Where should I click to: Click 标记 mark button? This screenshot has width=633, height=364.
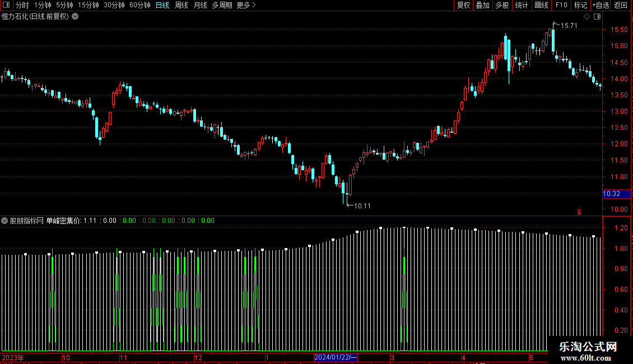click(580, 5)
